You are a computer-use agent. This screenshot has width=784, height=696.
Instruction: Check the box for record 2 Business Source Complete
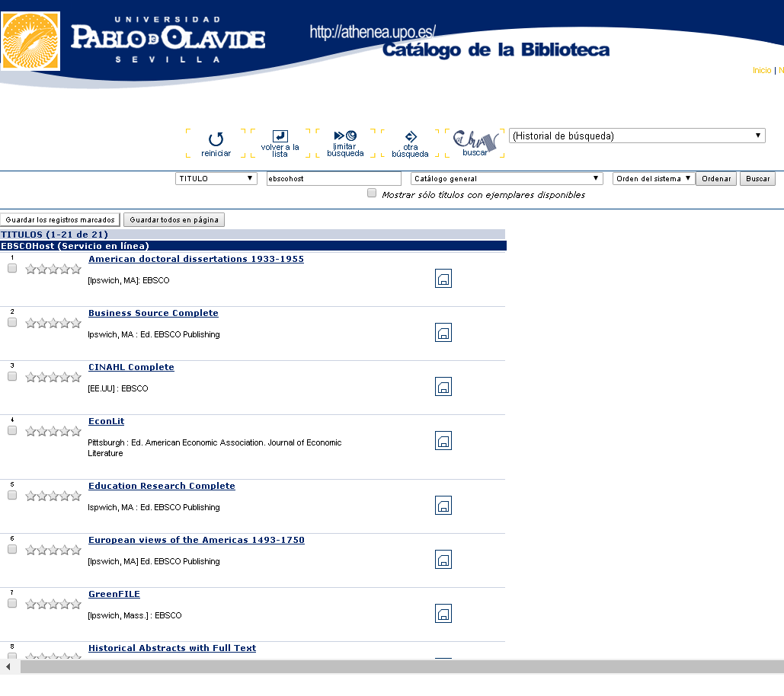[12, 322]
